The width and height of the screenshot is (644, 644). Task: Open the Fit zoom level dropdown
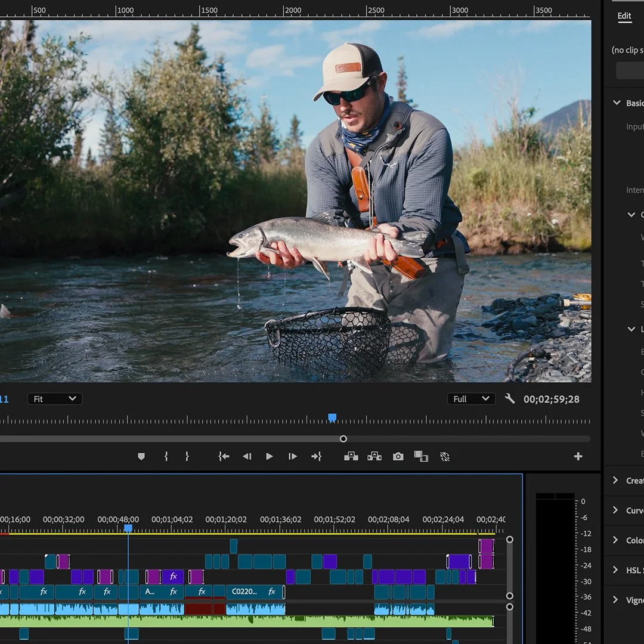54,398
